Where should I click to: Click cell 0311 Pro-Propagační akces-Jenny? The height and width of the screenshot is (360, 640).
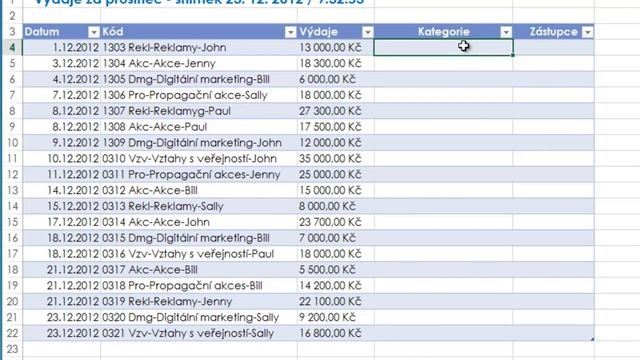(199, 174)
